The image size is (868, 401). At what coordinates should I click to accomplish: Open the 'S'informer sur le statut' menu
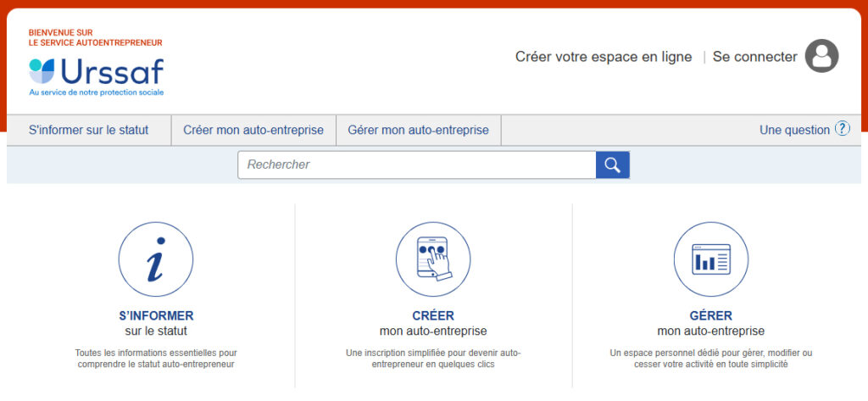click(x=88, y=130)
